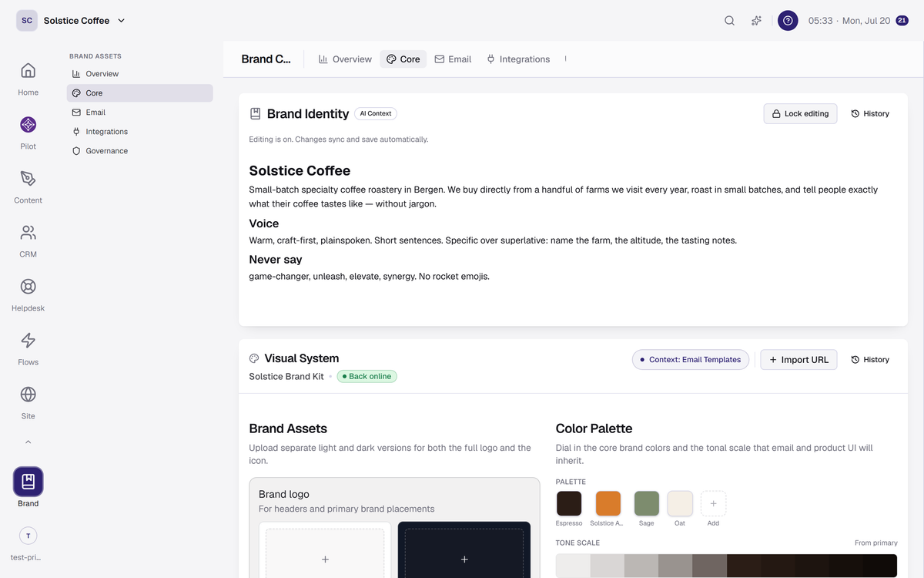Collapse the sidebar with the up chevron

point(28,442)
